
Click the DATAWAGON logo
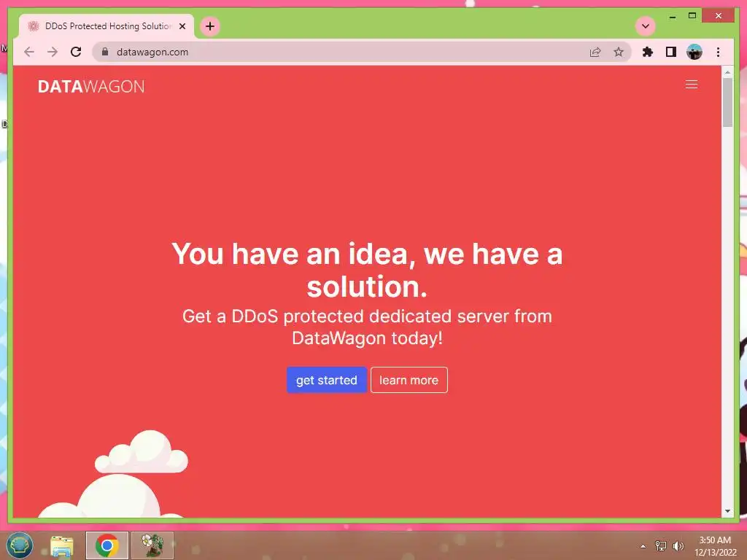tap(91, 87)
